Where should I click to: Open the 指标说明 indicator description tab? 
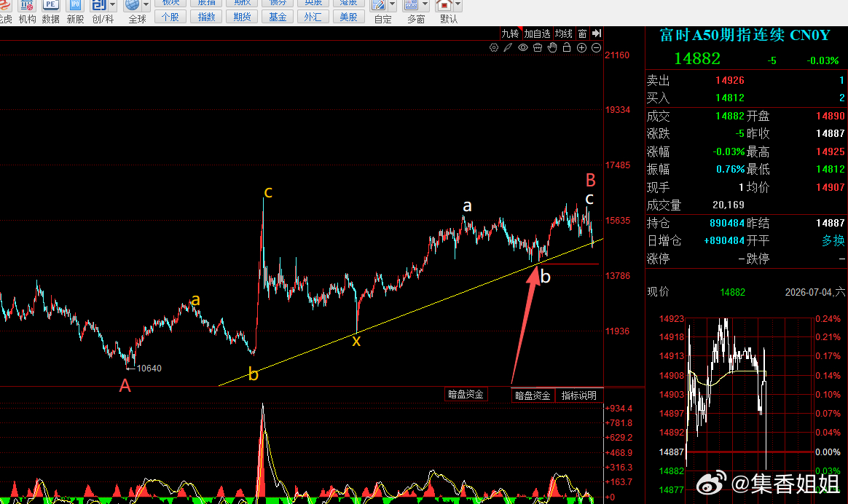pyautogui.click(x=578, y=395)
